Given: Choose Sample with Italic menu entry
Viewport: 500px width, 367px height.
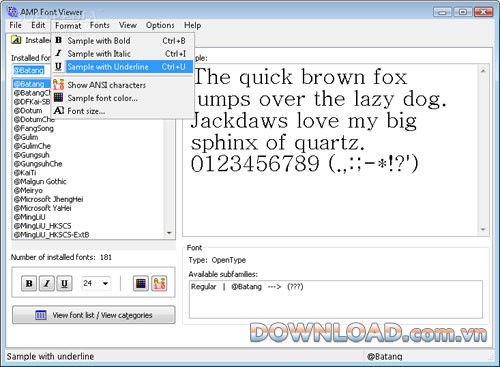Looking at the screenshot, I should [122, 53].
